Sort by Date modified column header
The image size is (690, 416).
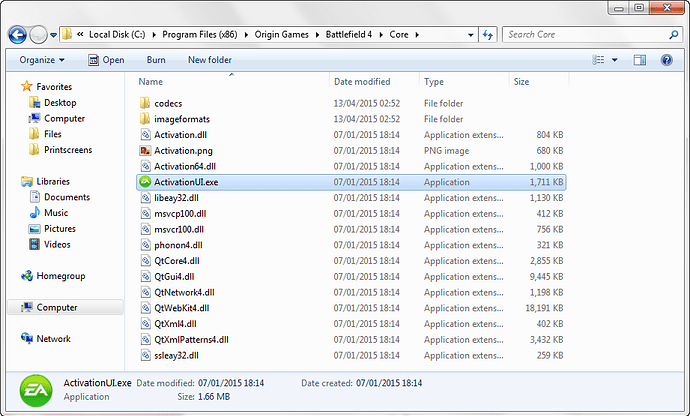[x=362, y=81]
